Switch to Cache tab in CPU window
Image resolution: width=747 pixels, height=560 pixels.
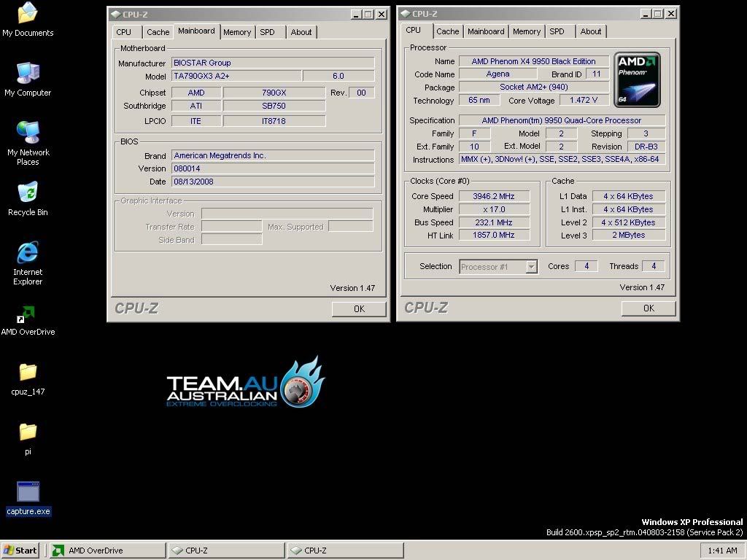[x=448, y=31]
